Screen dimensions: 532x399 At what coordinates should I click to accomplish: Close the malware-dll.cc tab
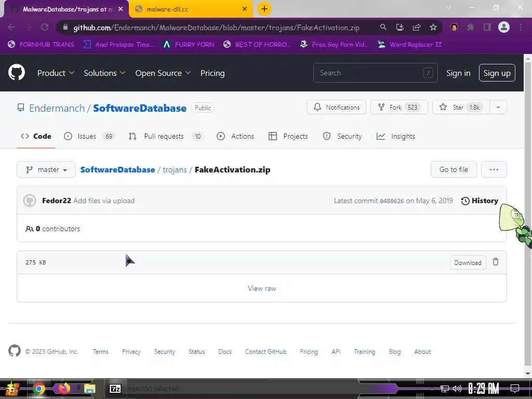click(245, 9)
